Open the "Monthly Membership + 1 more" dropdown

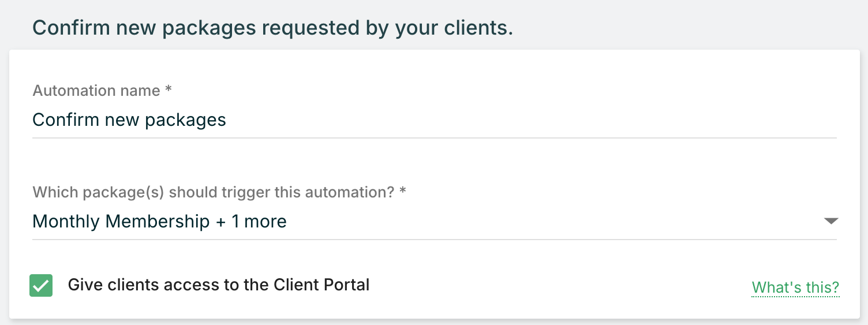point(159,222)
